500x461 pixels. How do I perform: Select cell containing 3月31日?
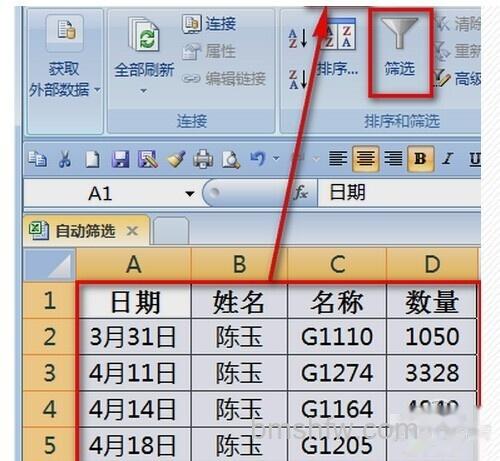135,337
